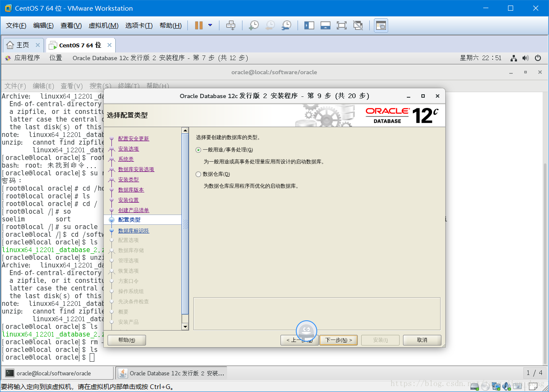Click inside the installer message text area
The height and width of the screenshot is (392, 549).
[x=317, y=314]
